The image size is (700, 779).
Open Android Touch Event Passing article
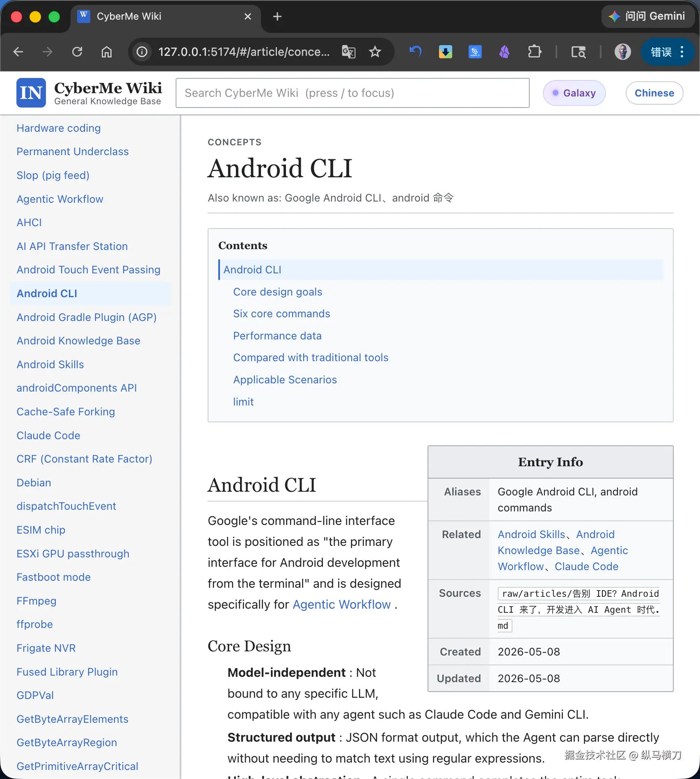tap(89, 270)
